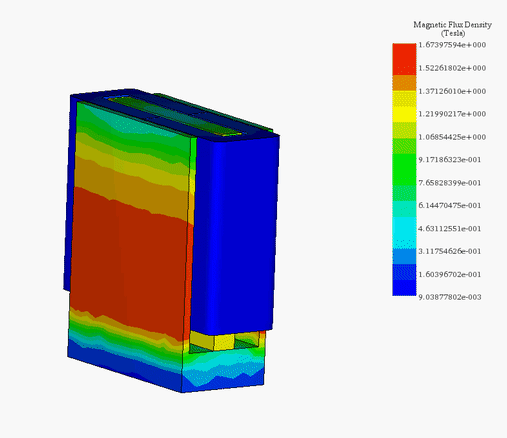Click the Magnetic Flux Density legend title

click(452, 29)
